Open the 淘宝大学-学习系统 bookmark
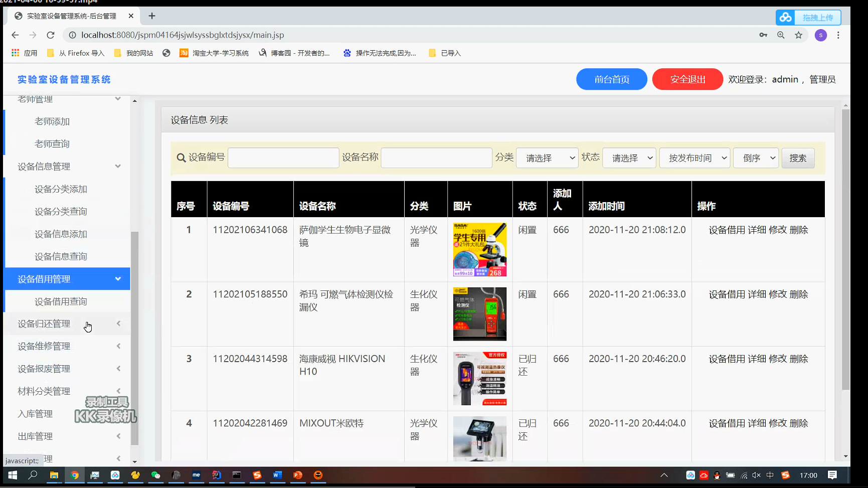Image resolution: width=868 pixels, height=488 pixels. (x=214, y=53)
